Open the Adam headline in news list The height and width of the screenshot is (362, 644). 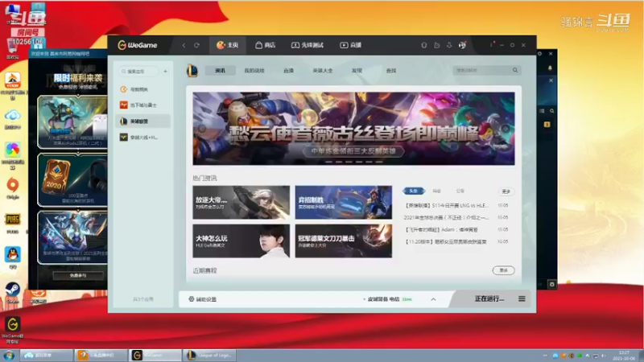tap(441, 229)
